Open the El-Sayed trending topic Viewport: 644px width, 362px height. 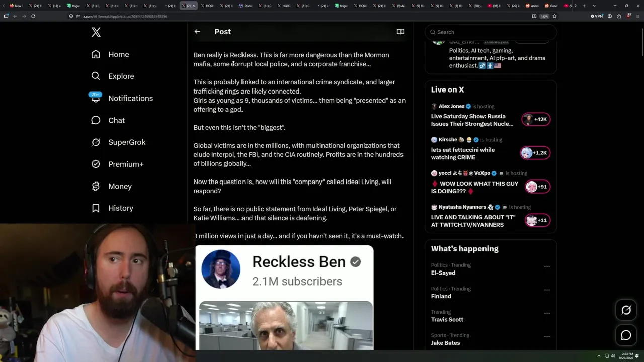pos(443,273)
